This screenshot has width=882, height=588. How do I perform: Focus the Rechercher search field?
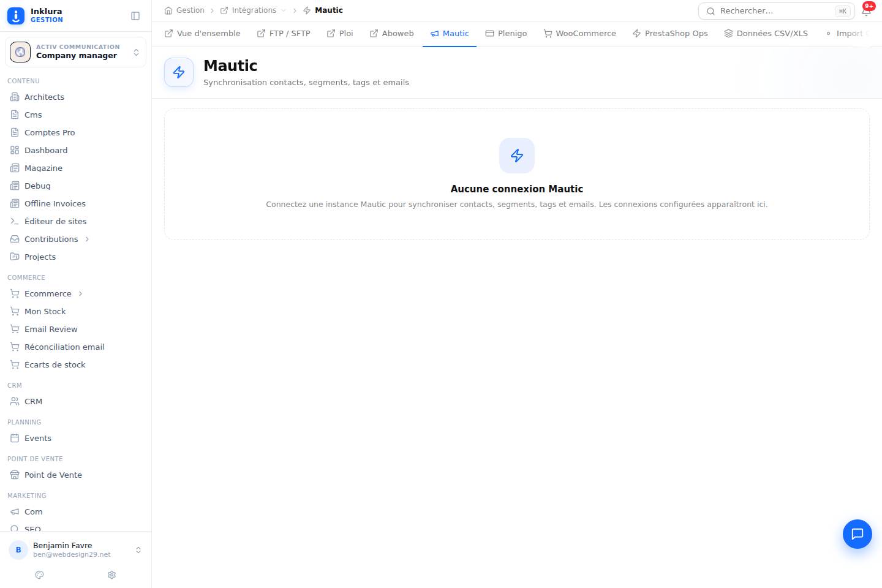pyautogui.click(x=776, y=11)
